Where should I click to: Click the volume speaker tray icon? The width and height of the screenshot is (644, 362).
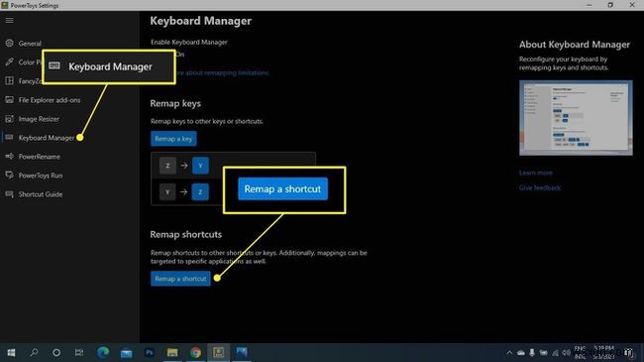(566, 352)
